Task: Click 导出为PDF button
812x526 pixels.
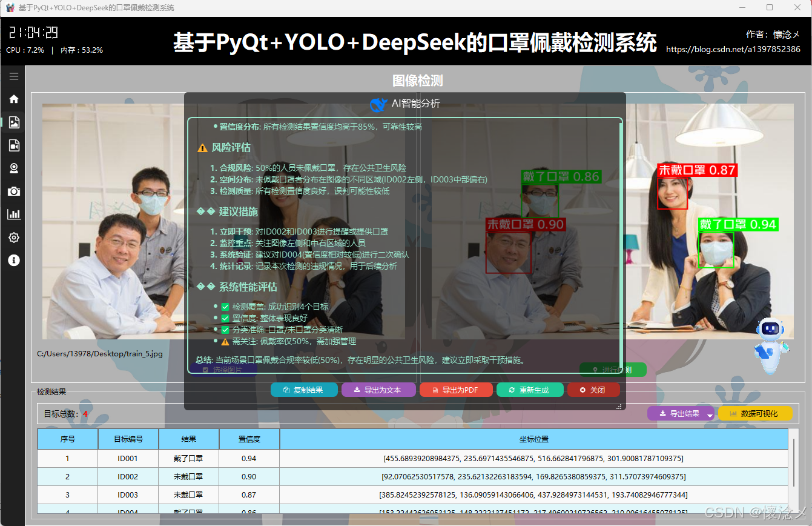Action: click(456, 390)
